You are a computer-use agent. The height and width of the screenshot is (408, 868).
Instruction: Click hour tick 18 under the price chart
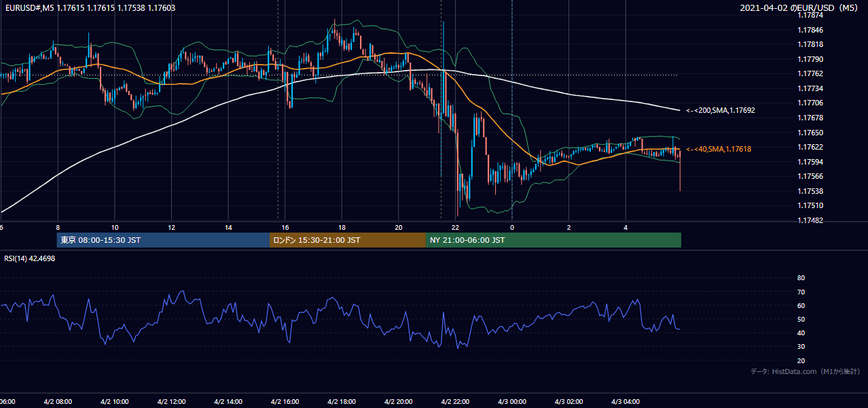click(x=342, y=228)
